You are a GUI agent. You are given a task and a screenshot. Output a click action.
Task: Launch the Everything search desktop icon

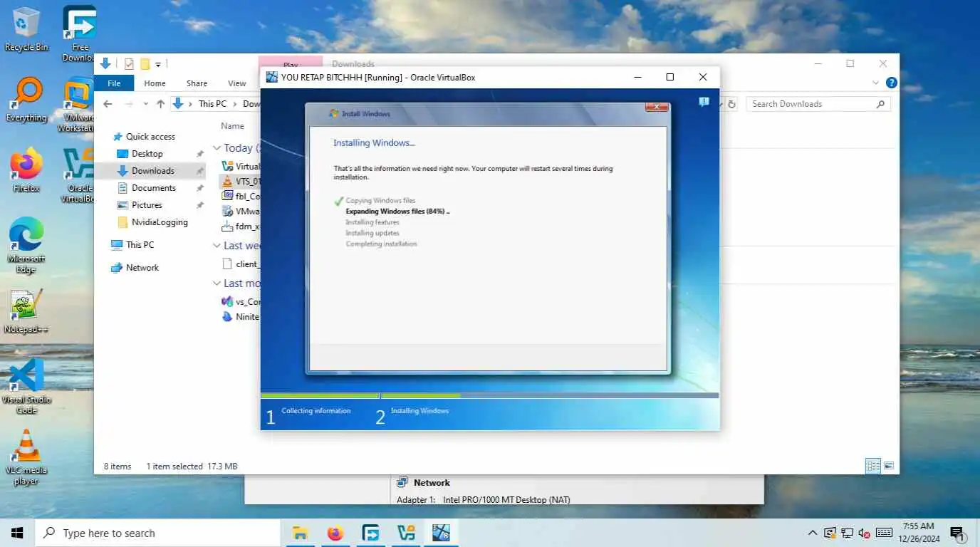click(26, 100)
